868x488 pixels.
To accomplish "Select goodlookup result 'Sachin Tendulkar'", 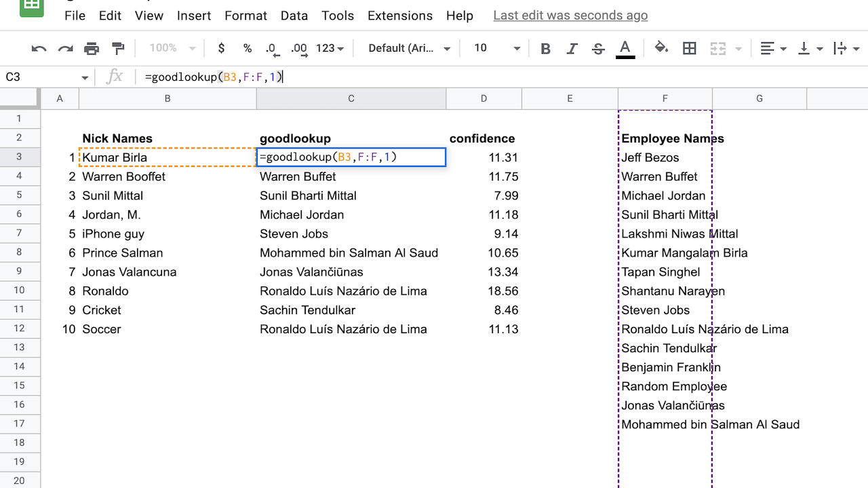I will pos(351,309).
